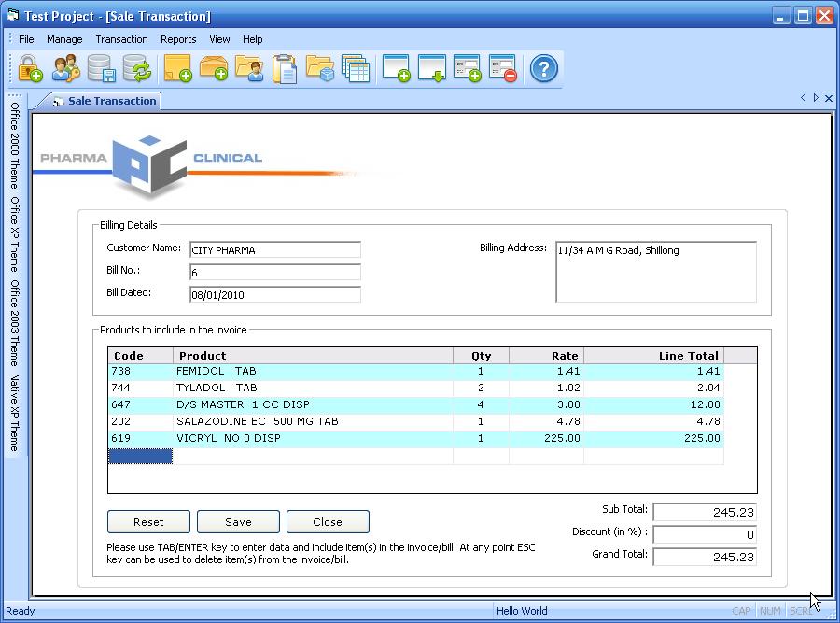Click the database save (backup) icon

[101, 69]
